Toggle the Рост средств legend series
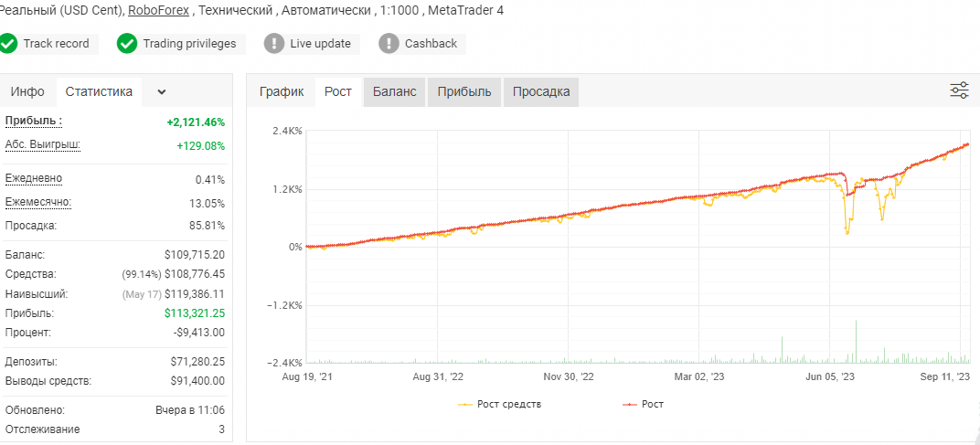 coord(500,405)
